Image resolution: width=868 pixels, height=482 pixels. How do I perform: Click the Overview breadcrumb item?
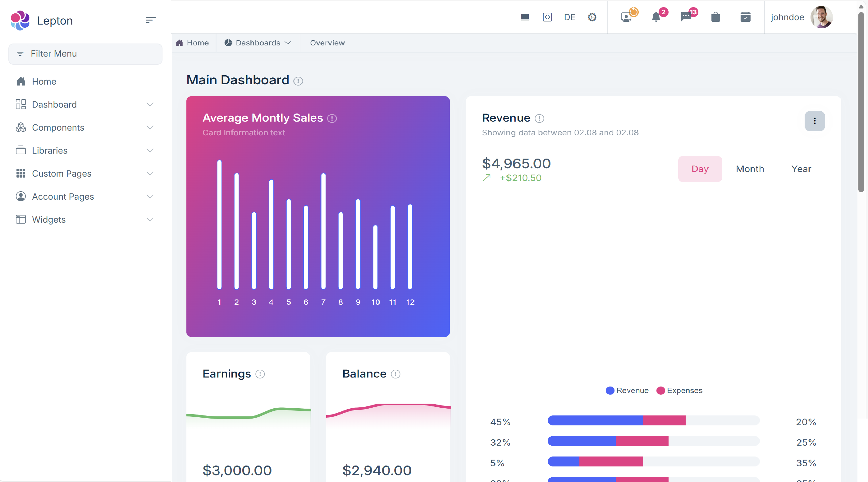coord(327,43)
